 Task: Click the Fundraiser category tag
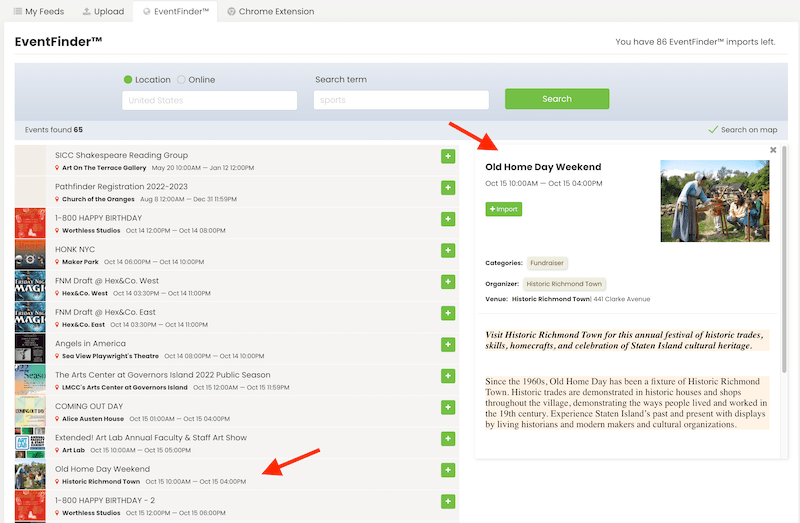pyautogui.click(x=546, y=263)
